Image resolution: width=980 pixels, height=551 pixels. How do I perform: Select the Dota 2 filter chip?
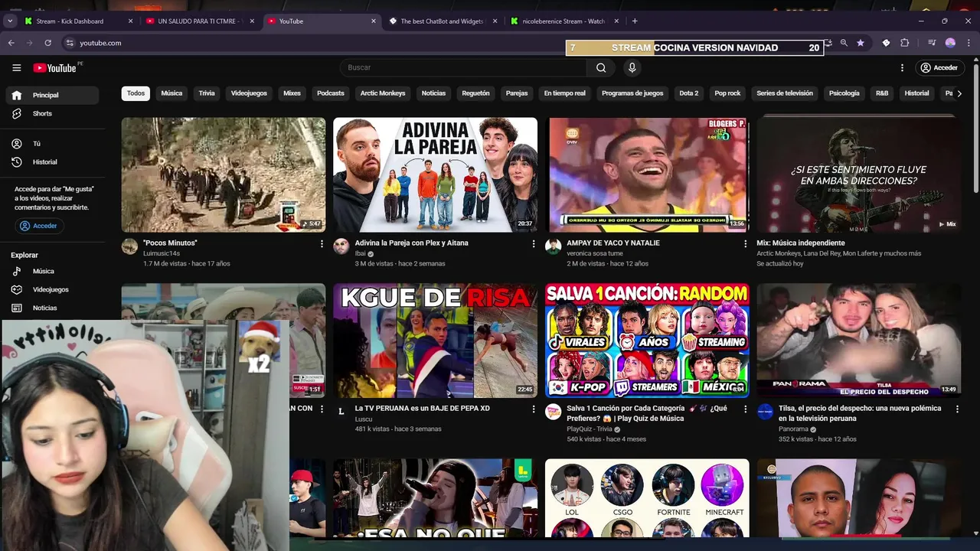(x=689, y=93)
